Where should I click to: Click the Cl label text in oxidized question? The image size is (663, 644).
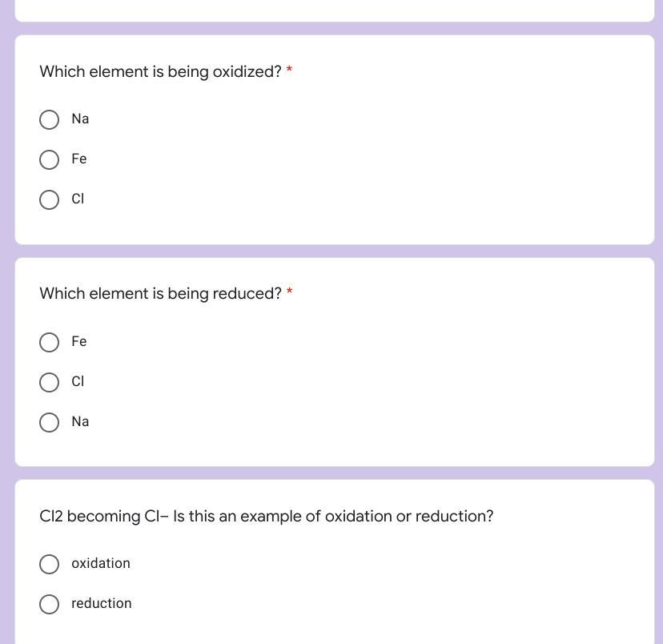coord(78,199)
